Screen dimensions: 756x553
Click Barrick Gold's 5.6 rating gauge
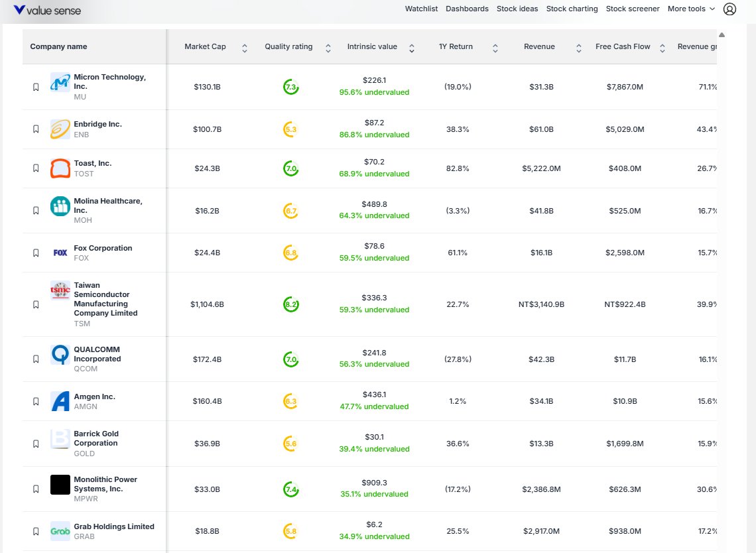tap(290, 444)
